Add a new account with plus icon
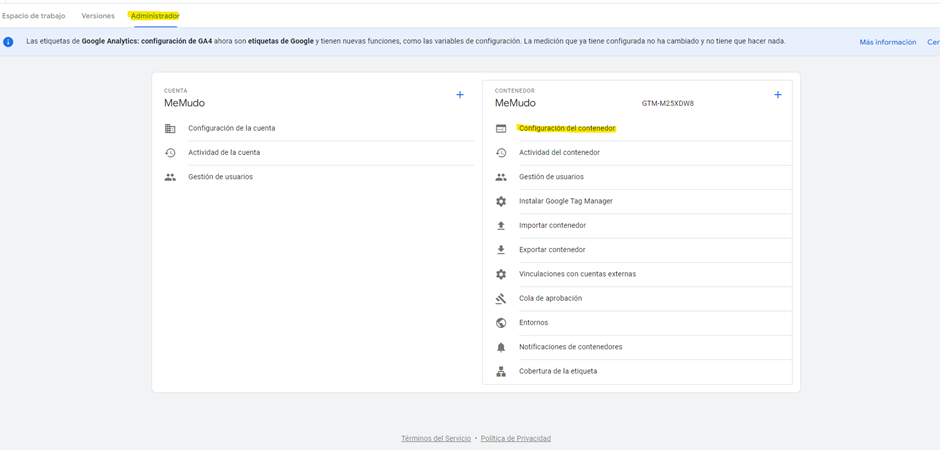This screenshot has height=450, width=940. coord(460,95)
